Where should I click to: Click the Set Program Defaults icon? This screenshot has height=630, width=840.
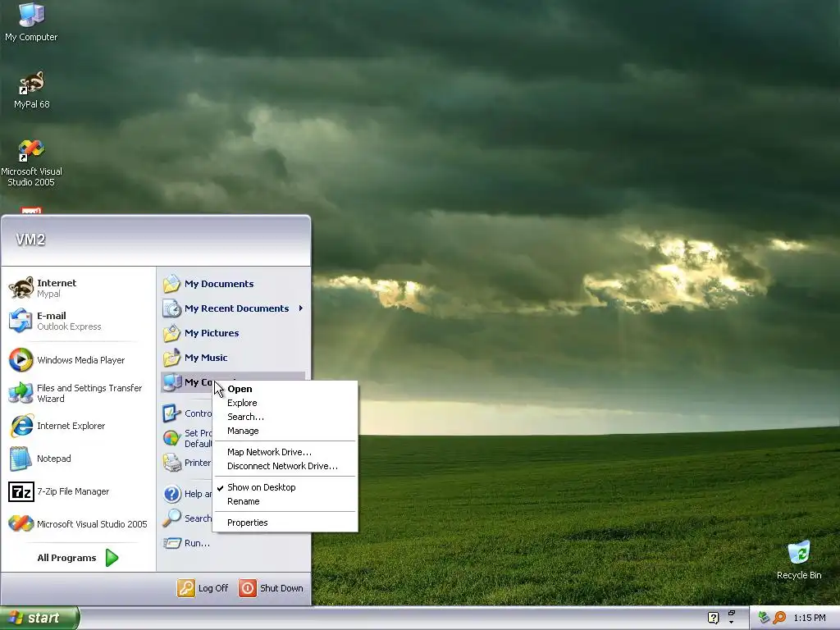[171, 438]
